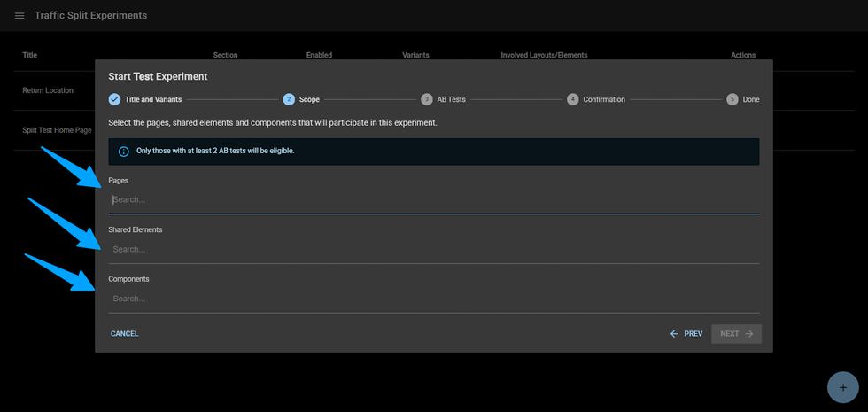Click the floating add experiment plus button
Screen dimensions: 868x412
click(842, 387)
